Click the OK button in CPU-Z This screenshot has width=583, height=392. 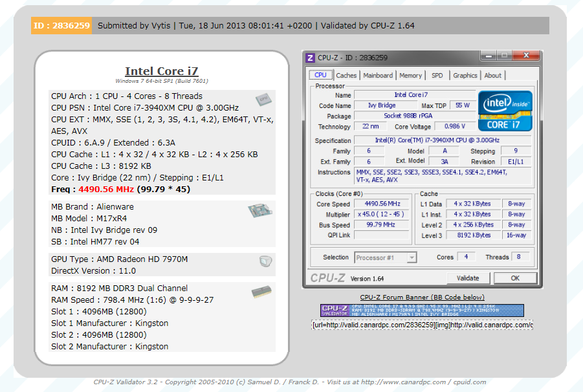coord(515,278)
